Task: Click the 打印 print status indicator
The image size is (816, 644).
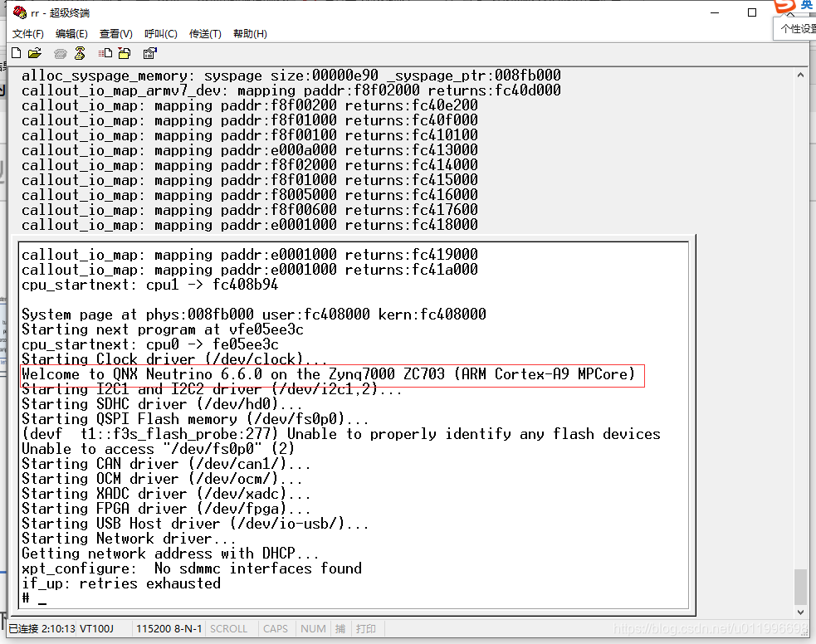Action: pyautogui.click(x=366, y=628)
